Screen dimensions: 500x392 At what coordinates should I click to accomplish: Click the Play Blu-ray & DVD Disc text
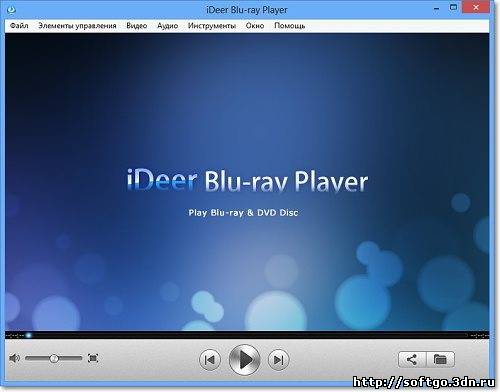point(243,213)
